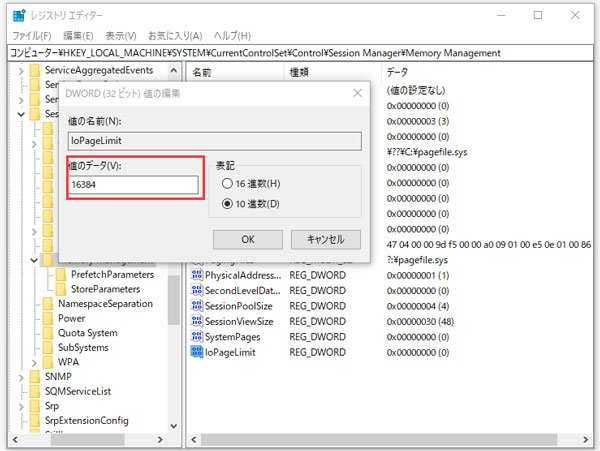600x451 pixels.
Task: Collapse the Memory Management tree node
Action: pos(34,260)
